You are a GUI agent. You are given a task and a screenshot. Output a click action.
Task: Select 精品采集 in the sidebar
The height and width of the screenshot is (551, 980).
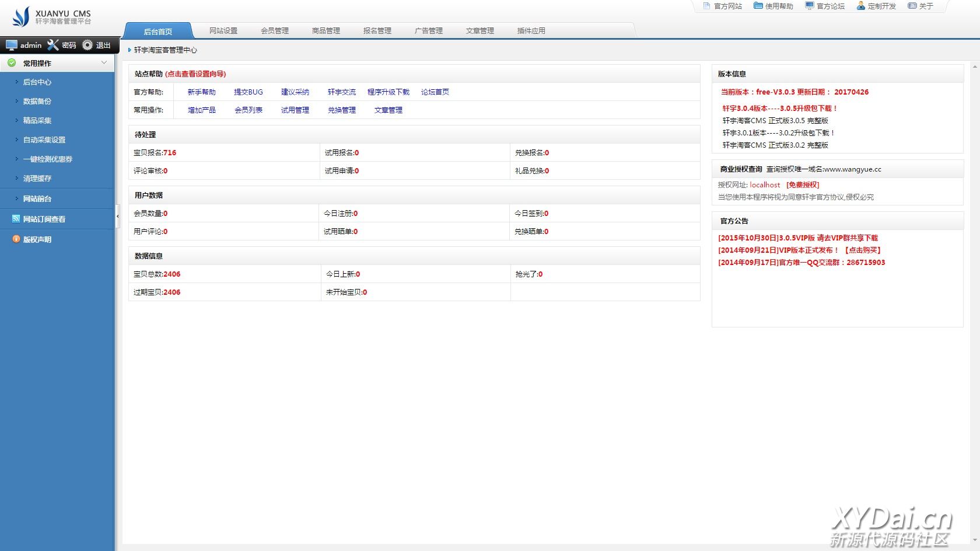click(x=37, y=121)
